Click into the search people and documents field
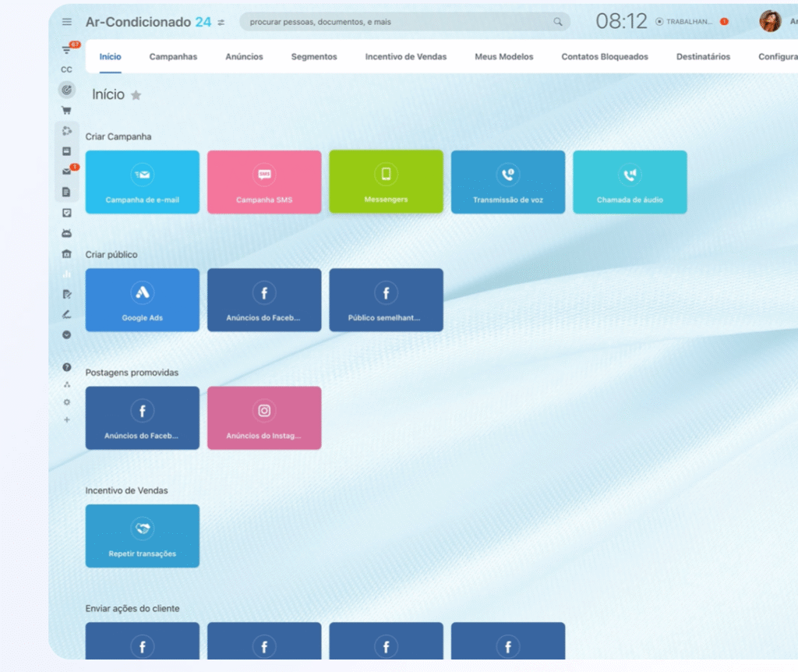 397,22
